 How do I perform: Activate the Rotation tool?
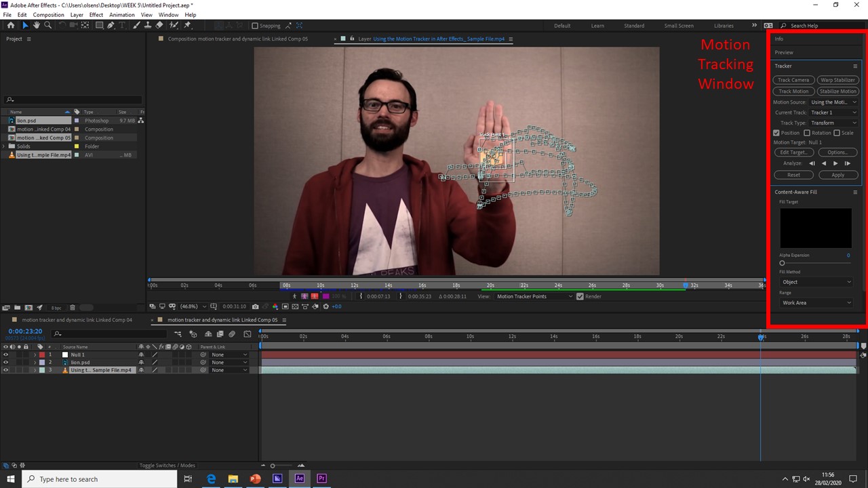tap(62, 25)
